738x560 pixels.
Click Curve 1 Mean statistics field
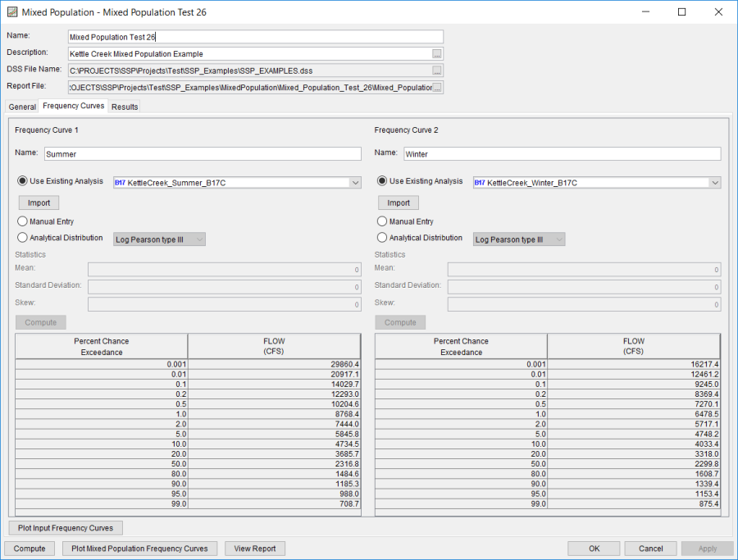tap(225, 270)
